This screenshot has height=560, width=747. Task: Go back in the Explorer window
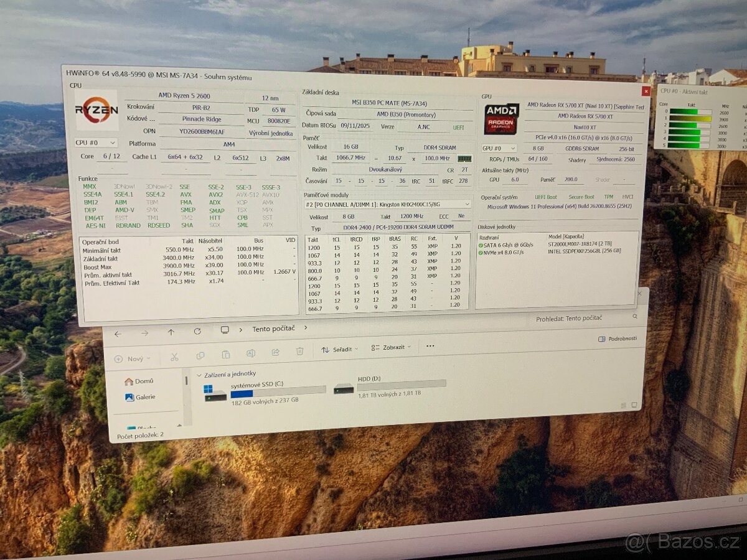118,334
